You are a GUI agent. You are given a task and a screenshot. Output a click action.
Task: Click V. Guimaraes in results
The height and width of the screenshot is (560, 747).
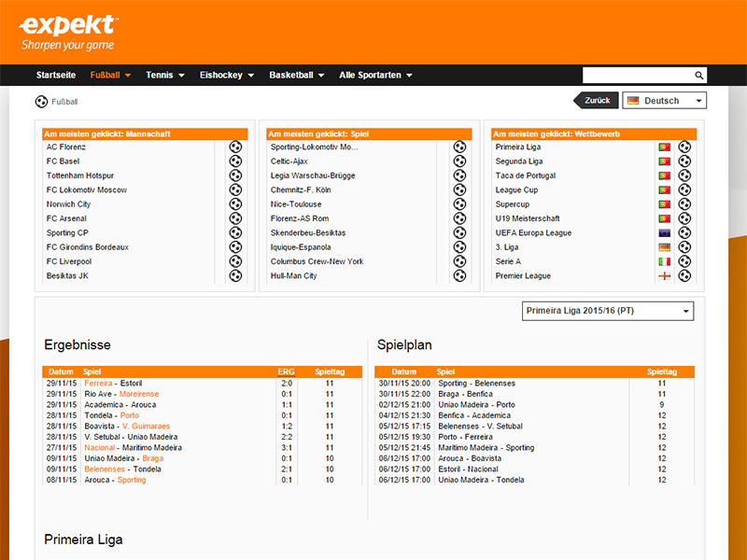[146, 427]
